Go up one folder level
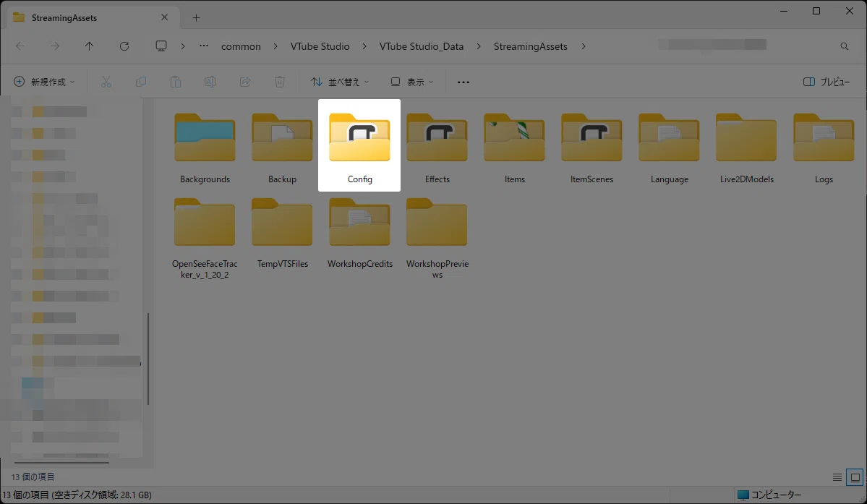 pos(89,46)
